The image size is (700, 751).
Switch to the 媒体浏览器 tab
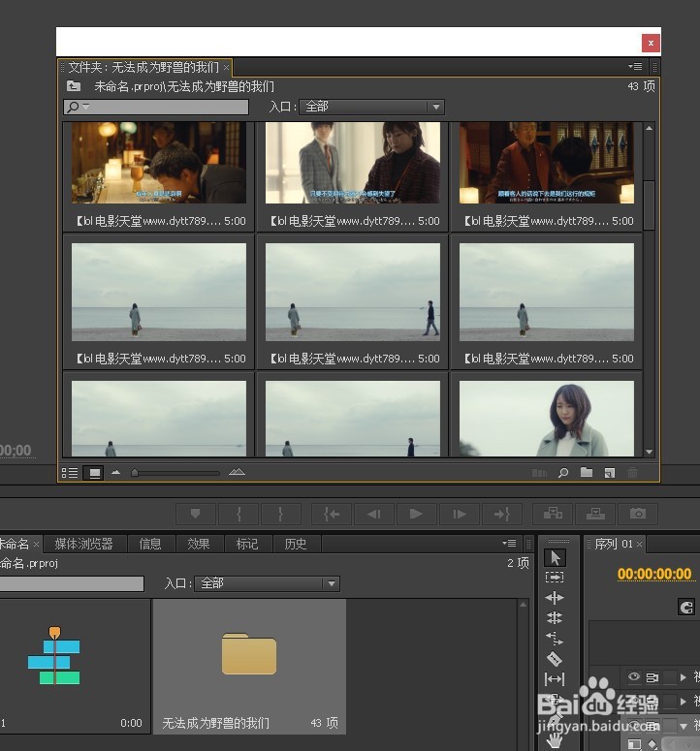pos(83,544)
